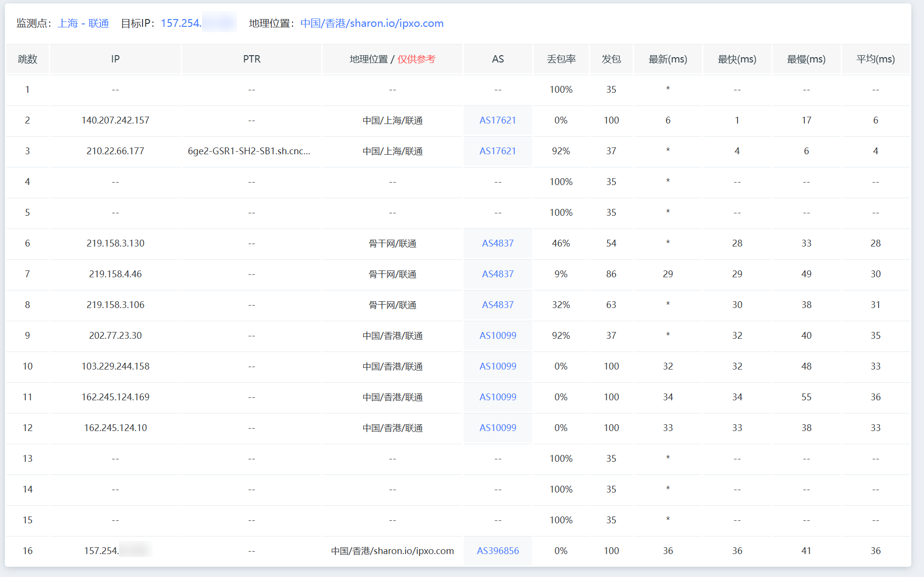924x577 pixels.
Task: Click 中国/香港/联通 location in hop 12 row
Action: (392, 428)
